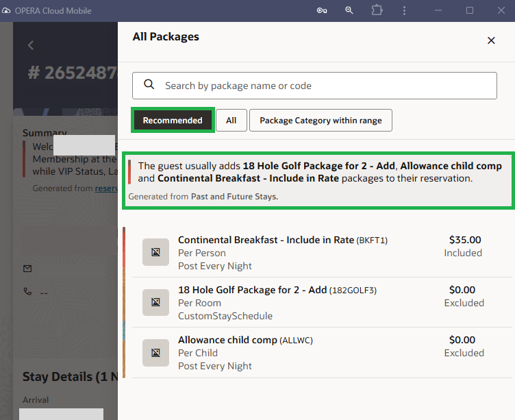Click the back chevron in reservation header
The height and width of the screenshot is (420, 515).
coord(31,45)
